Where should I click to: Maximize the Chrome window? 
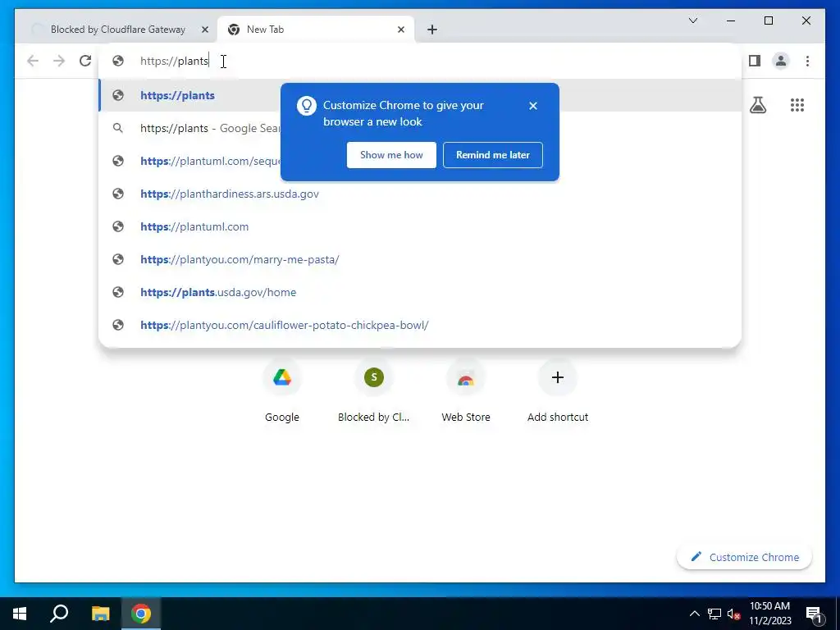[x=768, y=21]
